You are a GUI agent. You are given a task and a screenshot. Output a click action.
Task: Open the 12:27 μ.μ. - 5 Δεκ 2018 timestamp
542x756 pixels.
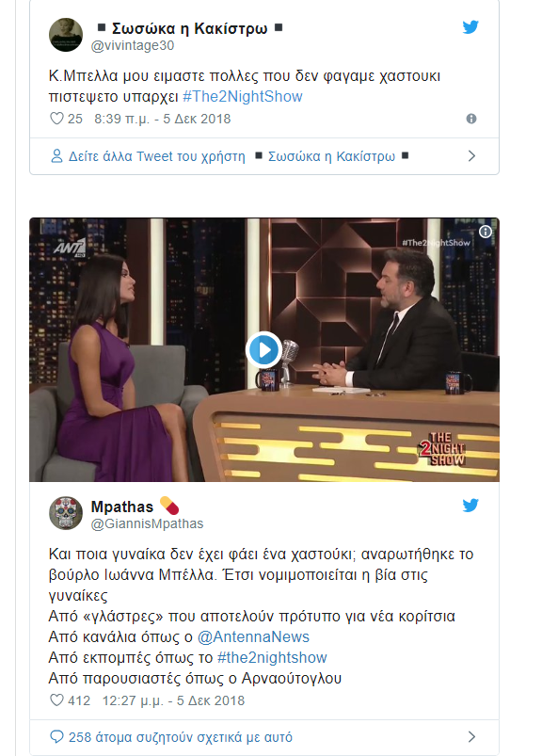(173, 700)
